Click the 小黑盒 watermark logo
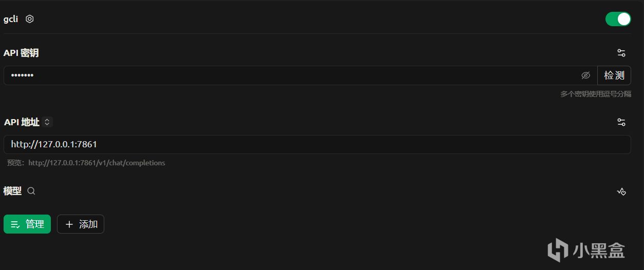644x270 pixels. pyautogui.click(x=586, y=250)
